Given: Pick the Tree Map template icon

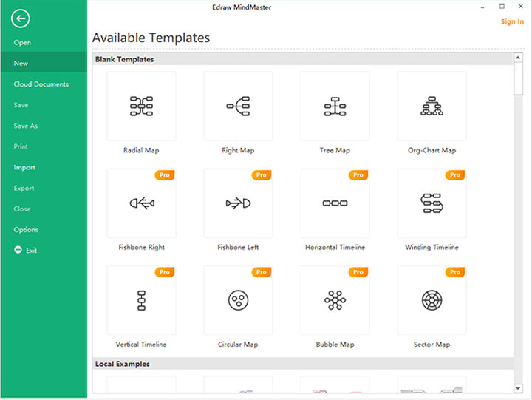Looking at the screenshot, I should [x=335, y=106].
